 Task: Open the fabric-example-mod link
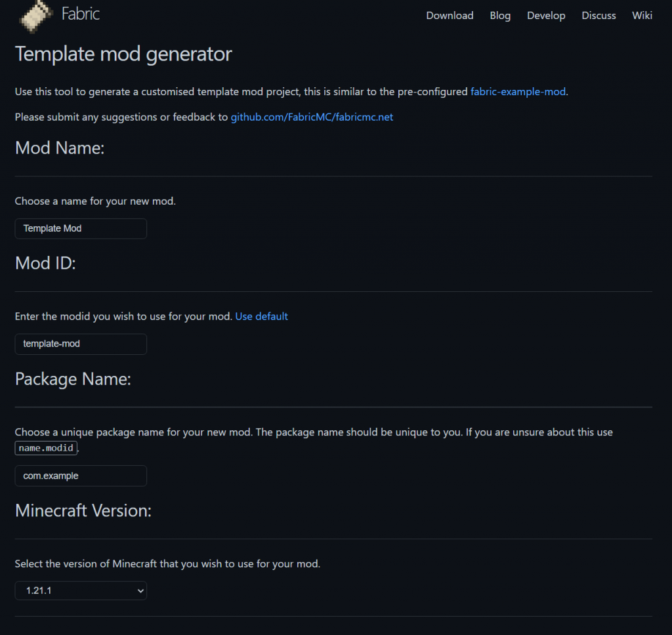point(518,92)
